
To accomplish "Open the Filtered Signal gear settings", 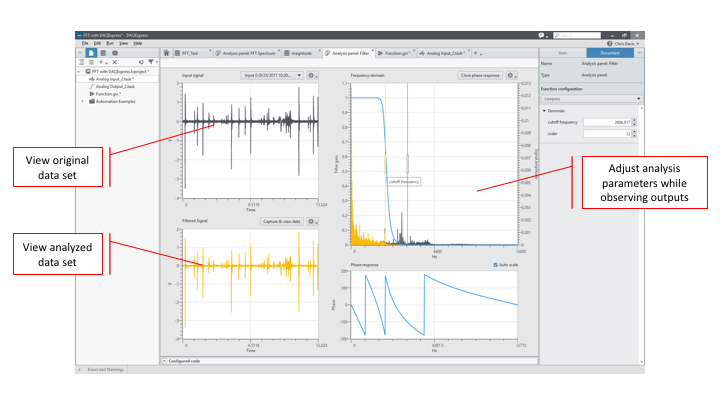I will point(313,221).
